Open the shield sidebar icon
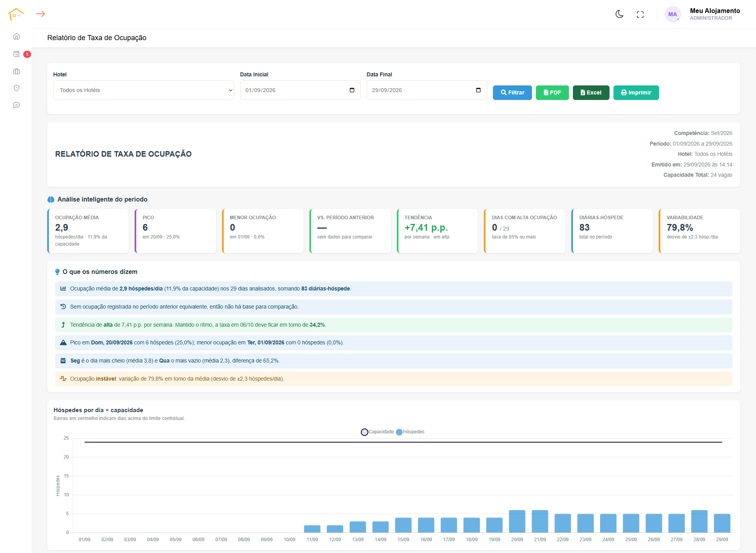The height and width of the screenshot is (553, 756). 17,88
